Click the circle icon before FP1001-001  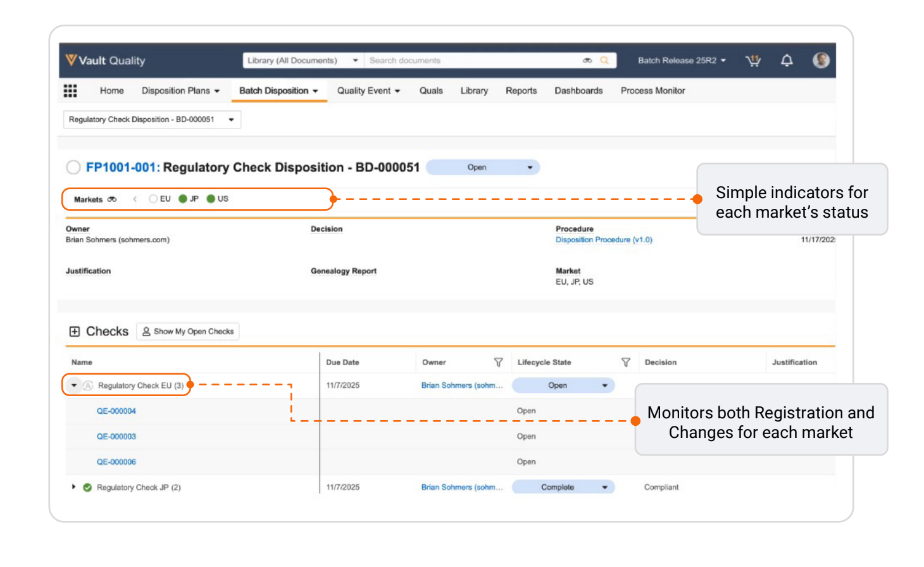[73, 167]
